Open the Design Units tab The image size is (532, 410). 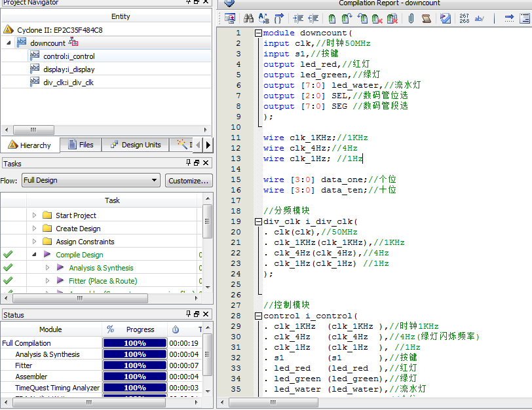tap(134, 145)
